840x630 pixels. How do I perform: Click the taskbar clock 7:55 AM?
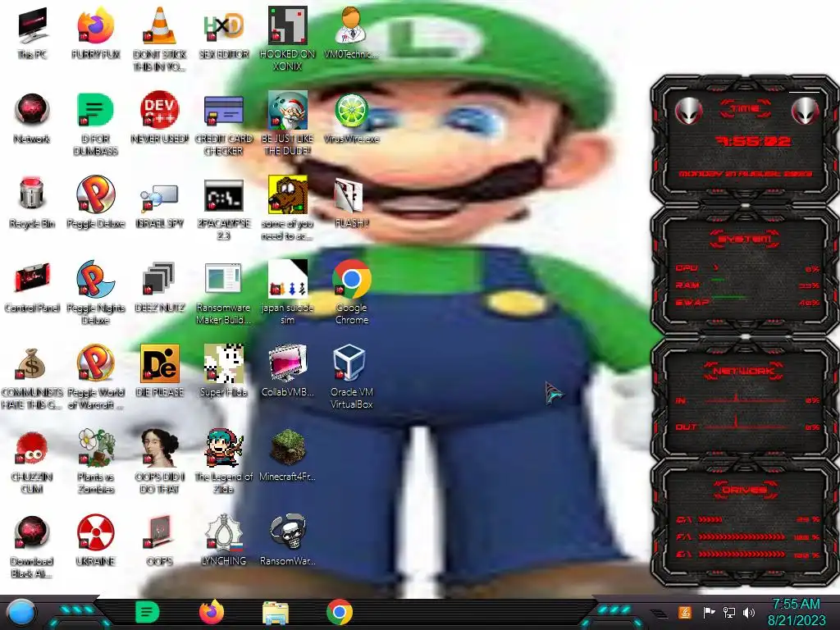796,612
